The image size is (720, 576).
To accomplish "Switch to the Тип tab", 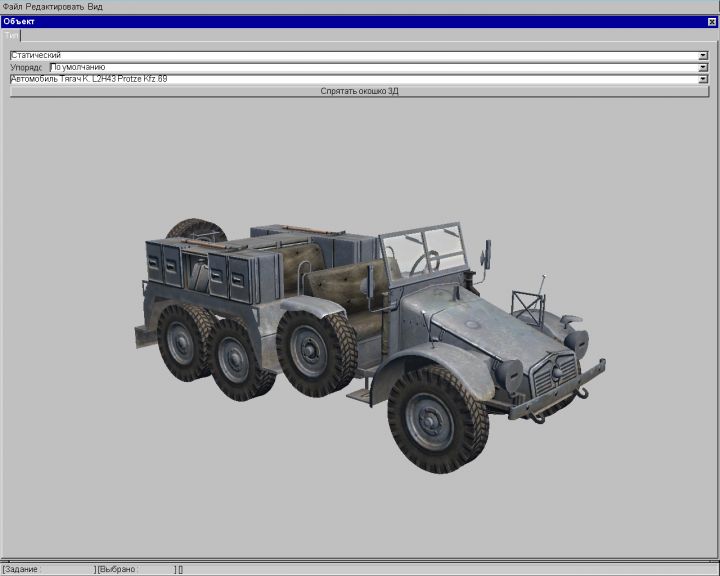I will (11, 35).
